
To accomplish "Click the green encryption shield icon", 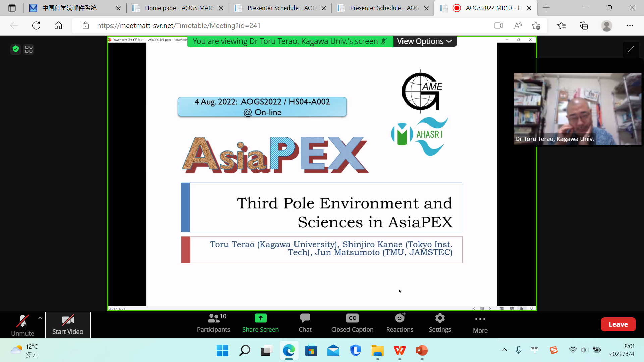I will [x=15, y=49].
